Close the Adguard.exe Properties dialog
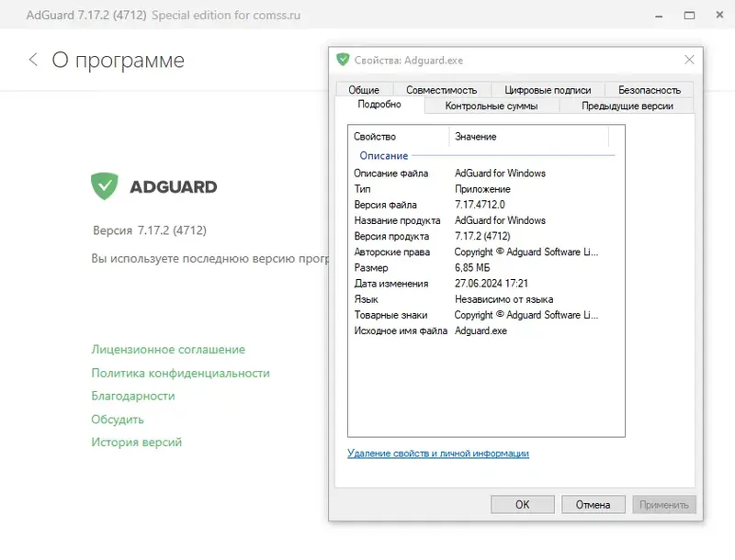Screen dimensions: 735x560 (x=689, y=60)
